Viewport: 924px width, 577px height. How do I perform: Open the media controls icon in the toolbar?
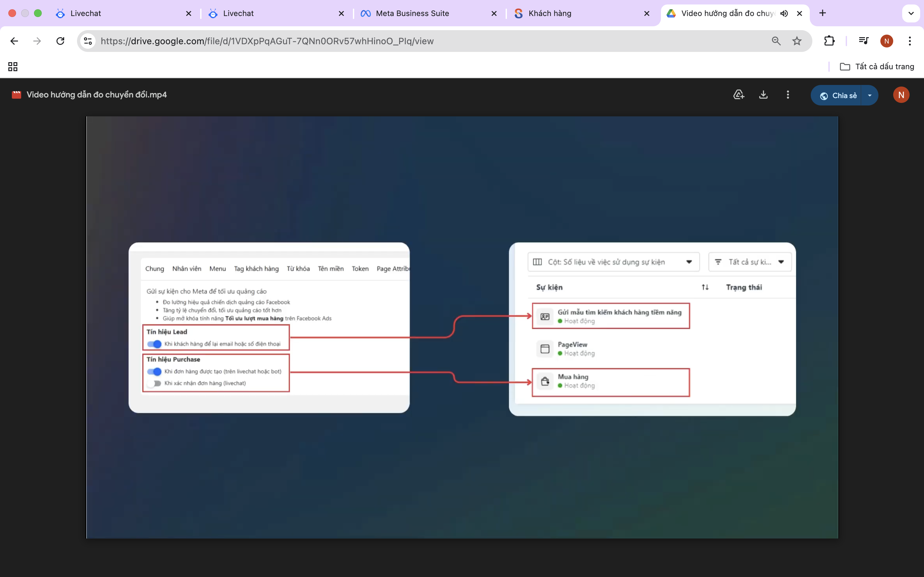pos(863,41)
